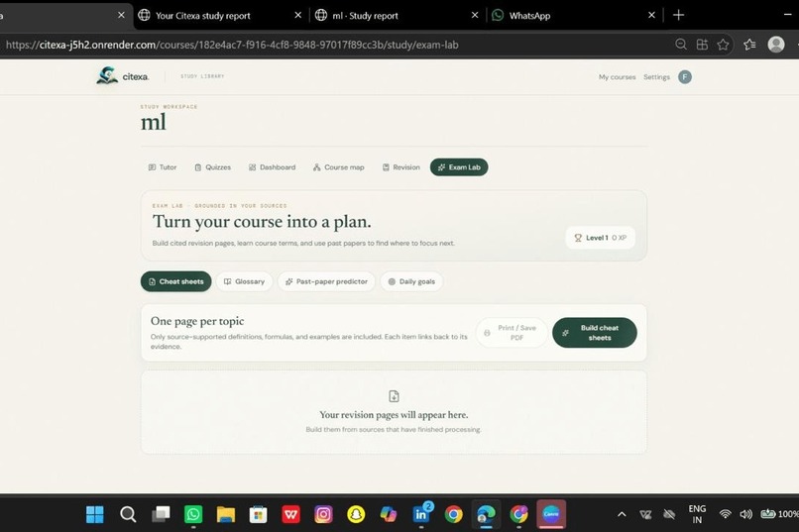Click the Print / Save PDF button

click(x=512, y=333)
